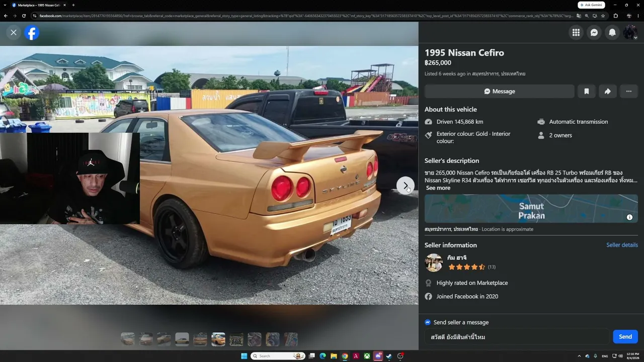This screenshot has height=362, width=644.
Task: Open the Windows Start menu
Action: click(x=244, y=356)
